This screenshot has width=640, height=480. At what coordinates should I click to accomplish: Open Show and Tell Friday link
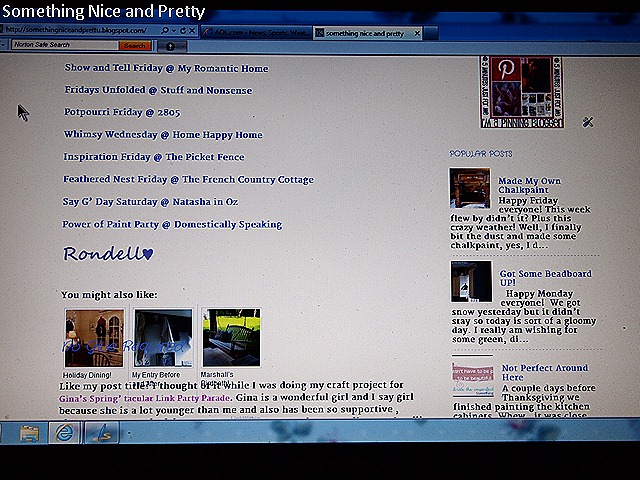(x=166, y=68)
